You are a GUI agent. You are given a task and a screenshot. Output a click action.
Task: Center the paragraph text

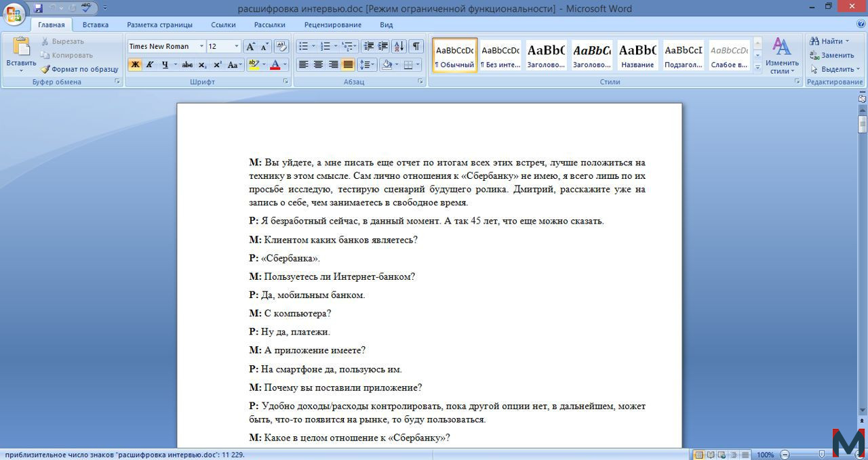pyautogui.click(x=318, y=65)
